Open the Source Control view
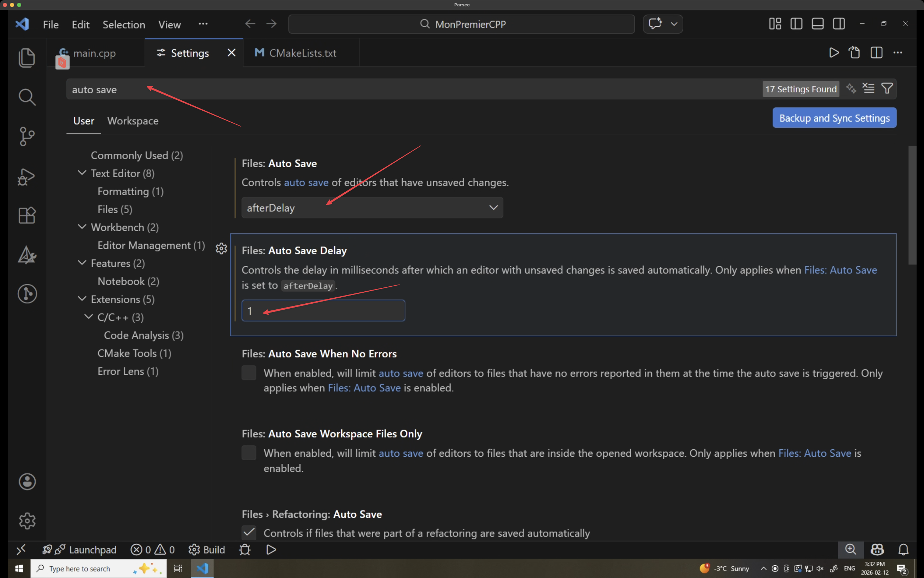This screenshot has height=578, width=924. coord(27,136)
